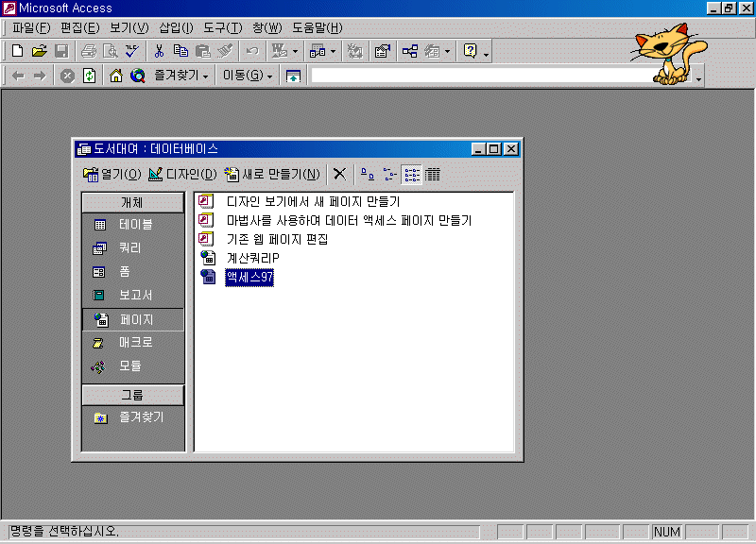Click the Paste clipboard icon
This screenshot has width=756, height=544.
tap(203, 51)
